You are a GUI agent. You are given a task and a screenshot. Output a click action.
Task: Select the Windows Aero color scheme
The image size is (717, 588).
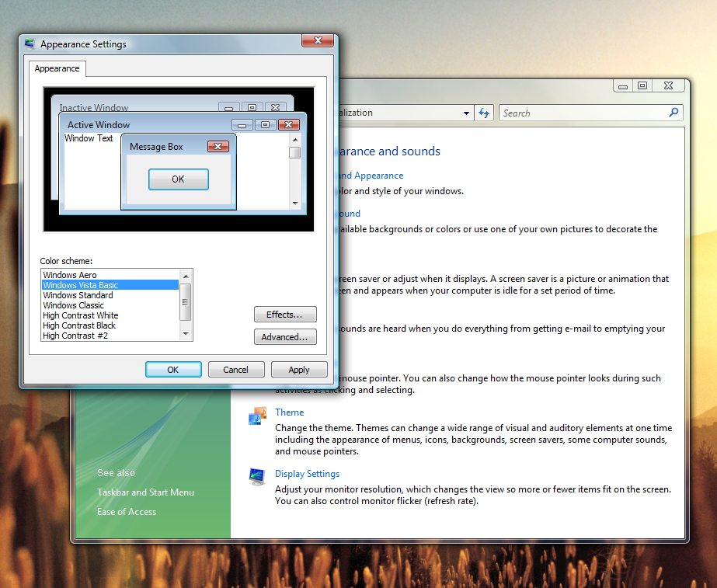click(110, 275)
